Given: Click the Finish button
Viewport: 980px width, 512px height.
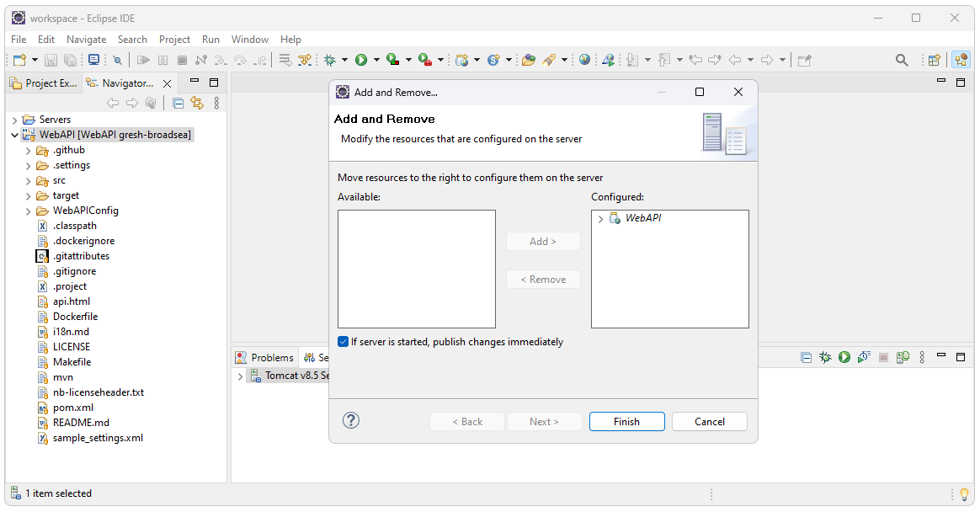Looking at the screenshot, I should pos(627,421).
